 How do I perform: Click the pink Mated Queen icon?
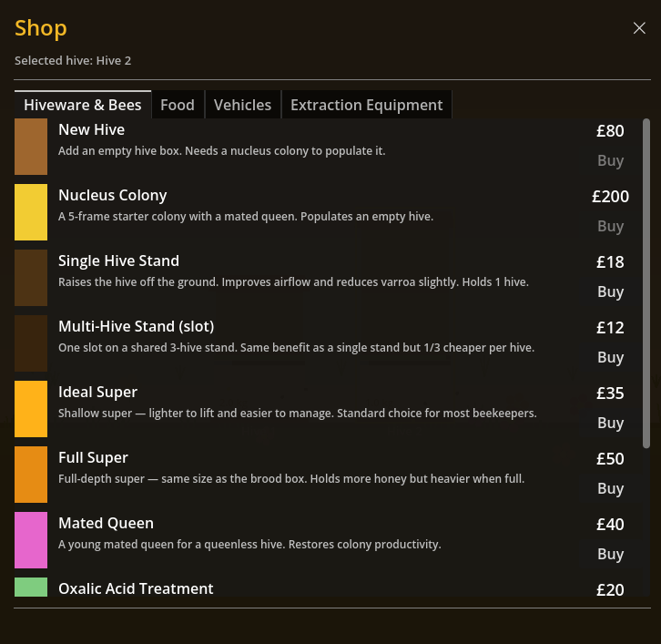point(31,540)
